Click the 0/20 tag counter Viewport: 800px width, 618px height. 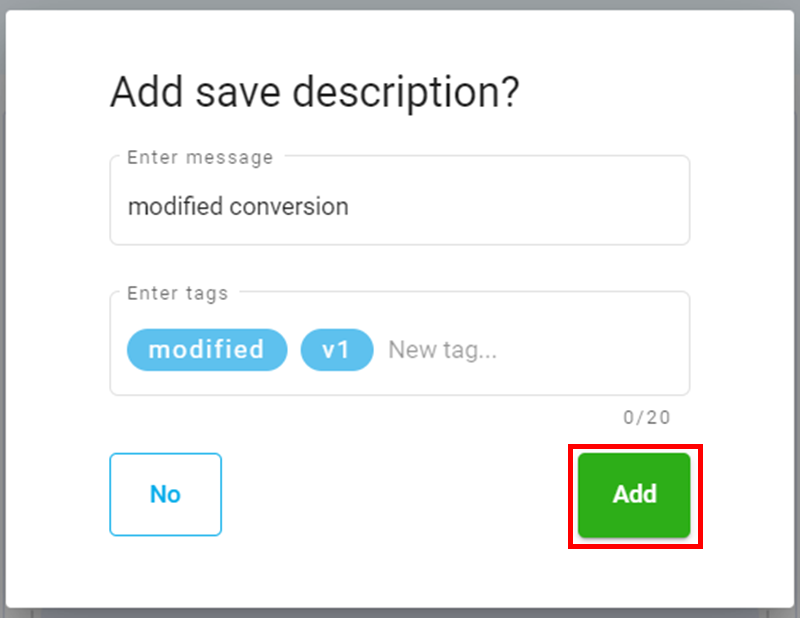(x=646, y=417)
